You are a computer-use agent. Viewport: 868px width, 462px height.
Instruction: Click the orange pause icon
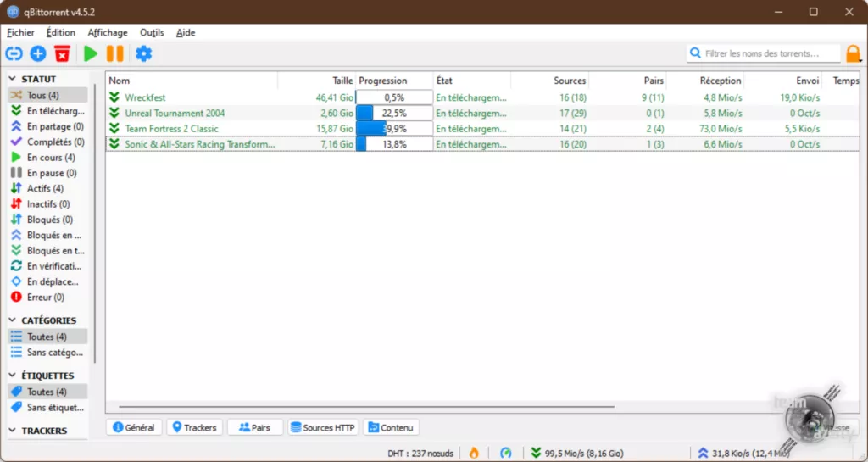(115, 53)
